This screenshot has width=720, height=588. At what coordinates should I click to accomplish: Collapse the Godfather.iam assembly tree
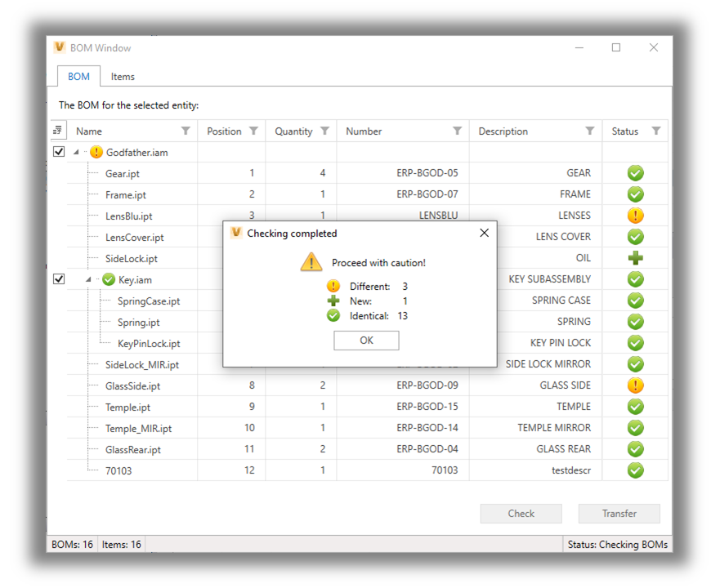coord(76,152)
